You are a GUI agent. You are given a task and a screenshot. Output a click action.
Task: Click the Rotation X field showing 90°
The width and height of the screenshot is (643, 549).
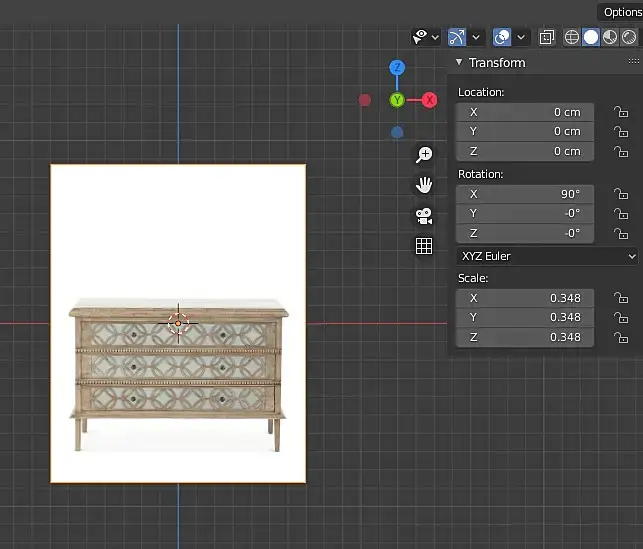[x=525, y=194]
